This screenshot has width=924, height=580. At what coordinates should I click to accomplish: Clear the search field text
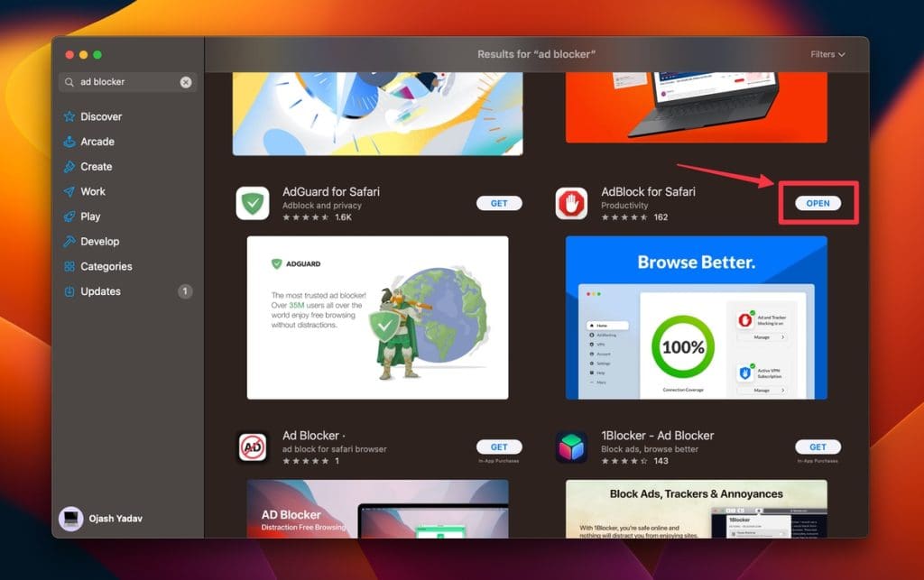tap(186, 82)
